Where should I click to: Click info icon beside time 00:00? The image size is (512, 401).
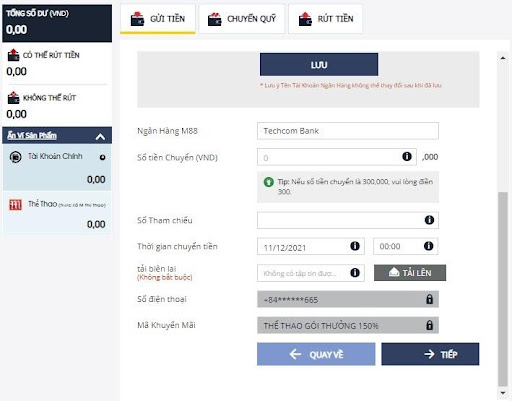(x=429, y=246)
